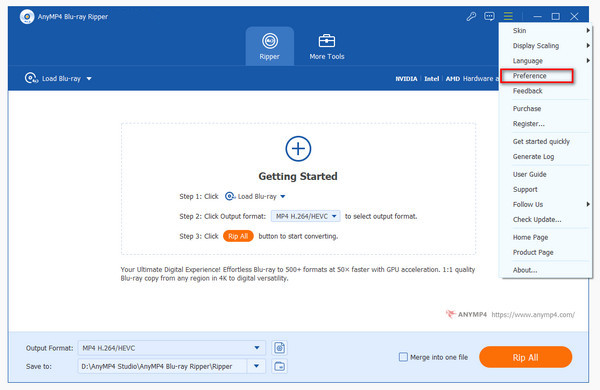The image size is (600, 390).
Task: Click the AMD hardware acceleration label
Action: click(x=453, y=78)
